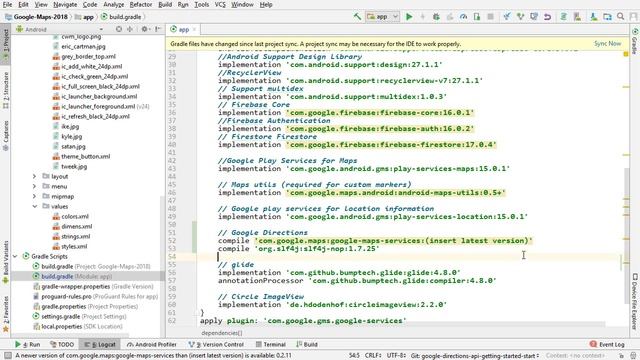
Task: Open the TODO tool window
Action: point(62,344)
